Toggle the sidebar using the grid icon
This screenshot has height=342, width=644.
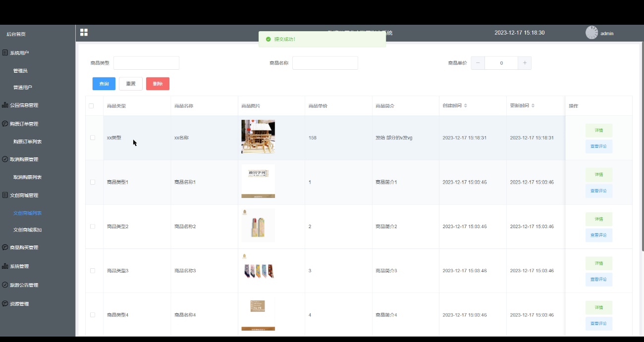84,32
